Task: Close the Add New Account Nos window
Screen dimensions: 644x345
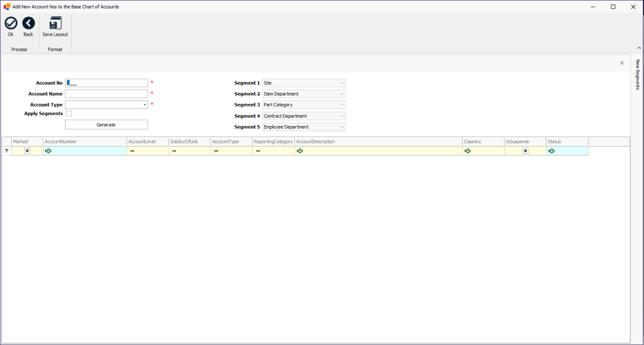Action: (x=633, y=7)
